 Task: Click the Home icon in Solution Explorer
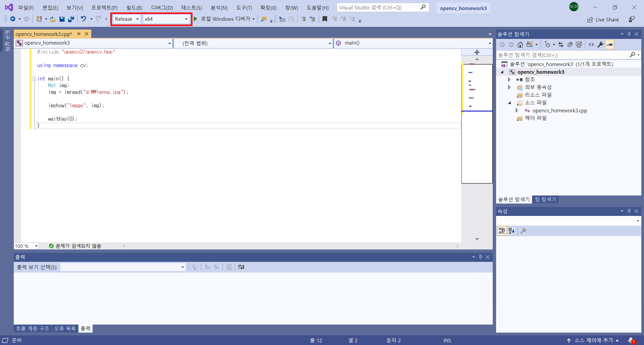tap(520, 45)
